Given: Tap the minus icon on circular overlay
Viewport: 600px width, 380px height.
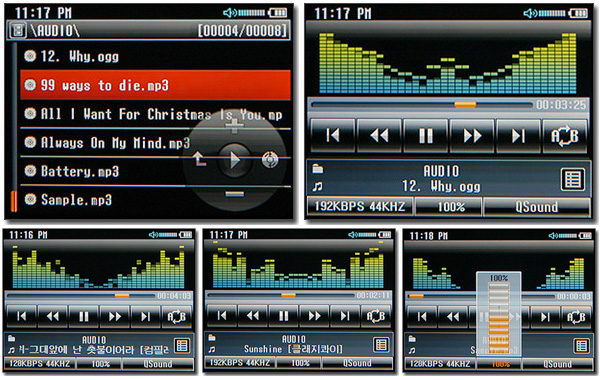Looking at the screenshot, I should tap(234, 194).
